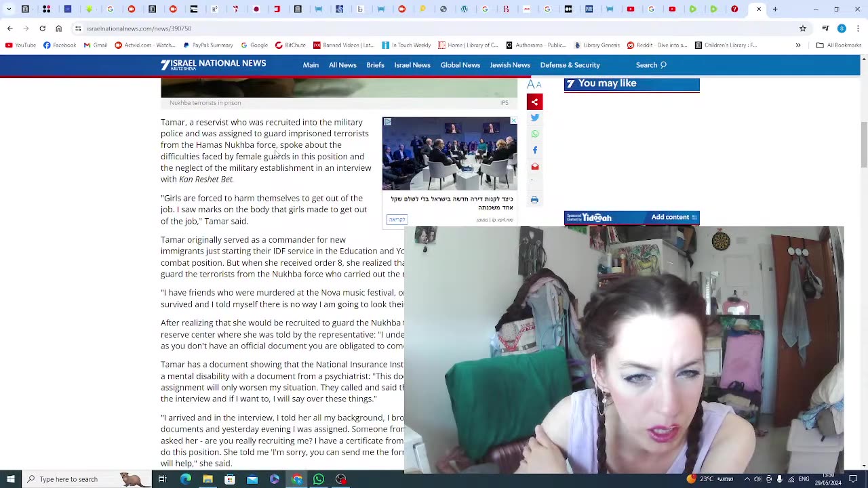Email article via envelope icon
This screenshot has width=868, height=488.
tap(534, 167)
